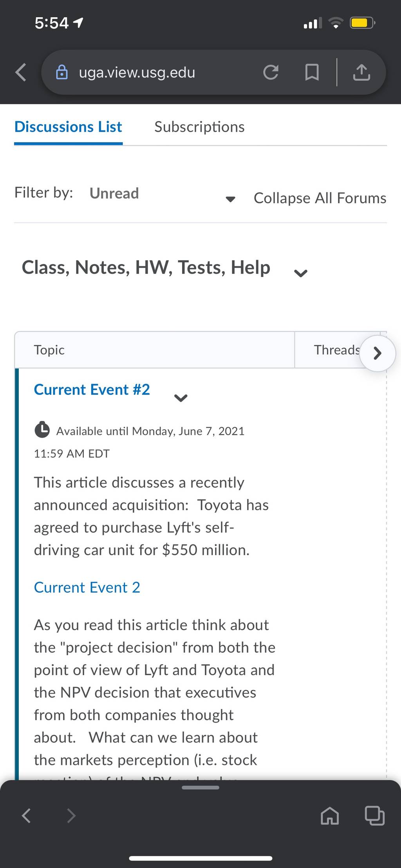Open the tabs overview icon
The image size is (401, 868).
[374, 815]
